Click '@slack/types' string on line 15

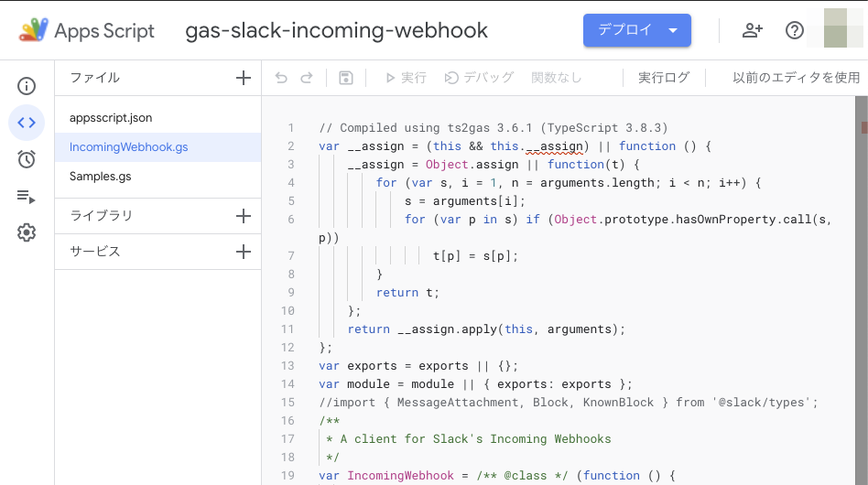[x=764, y=402]
